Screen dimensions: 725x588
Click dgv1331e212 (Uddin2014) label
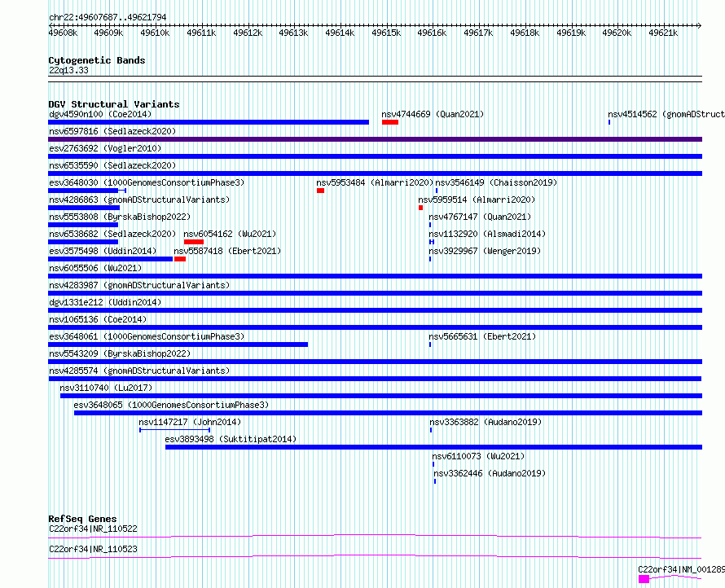click(105, 302)
